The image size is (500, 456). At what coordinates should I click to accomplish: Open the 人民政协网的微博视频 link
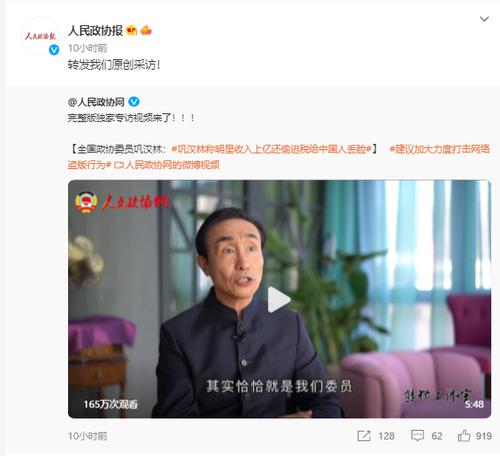pos(167,165)
